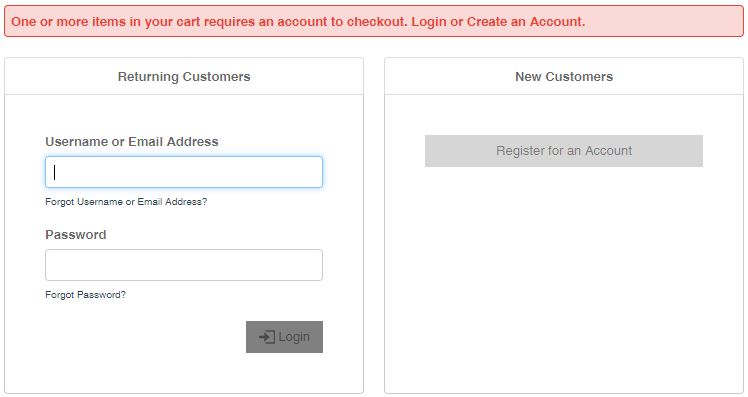The image size is (748, 397).
Task: Click the Username or Email Address label
Action: 132,142
